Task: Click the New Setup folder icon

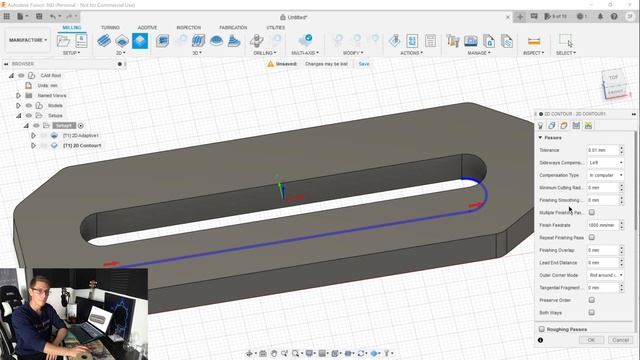Action: click(63, 41)
